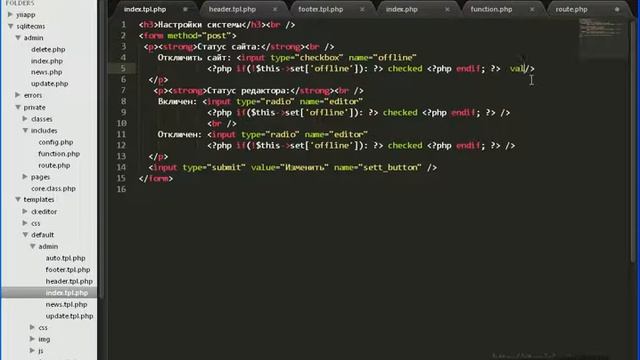The height and width of the screenshot is (360, 640).
Task: Click unsaved dot on index.tpl.php tab
Action: click(x=185, y=9)
